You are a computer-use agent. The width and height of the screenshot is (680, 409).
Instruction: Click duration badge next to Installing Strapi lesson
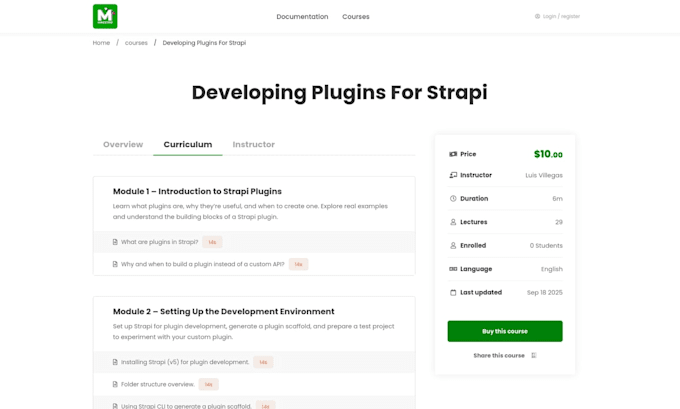click(263, 362)
